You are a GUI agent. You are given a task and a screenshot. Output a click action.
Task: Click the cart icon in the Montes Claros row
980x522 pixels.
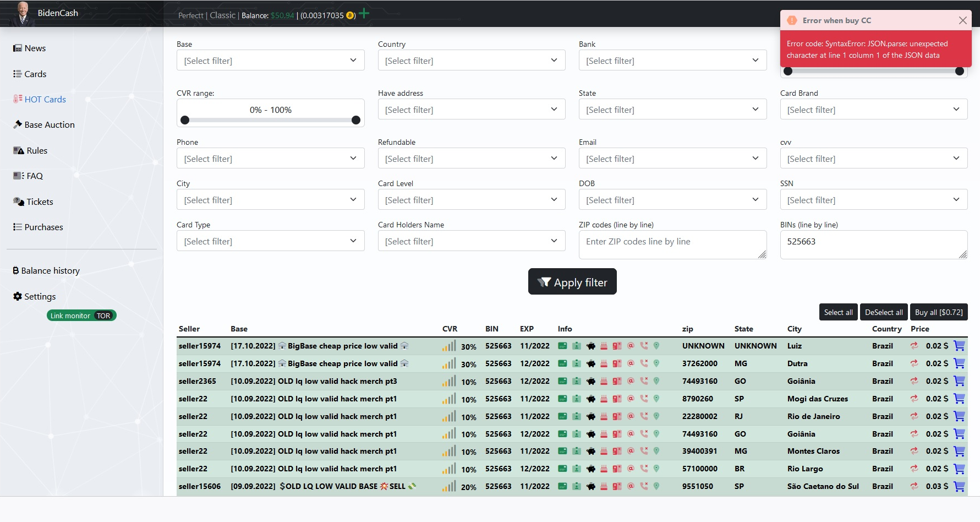tap(959, 451)
